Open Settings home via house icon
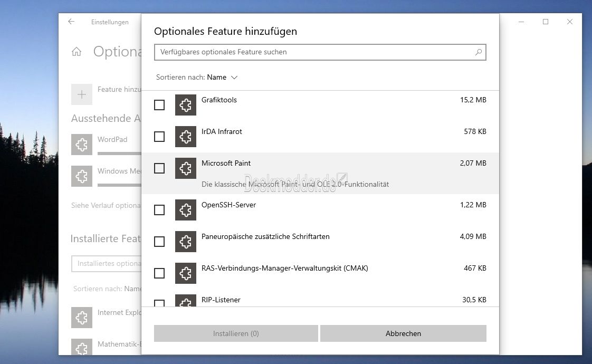 (77, 52)
